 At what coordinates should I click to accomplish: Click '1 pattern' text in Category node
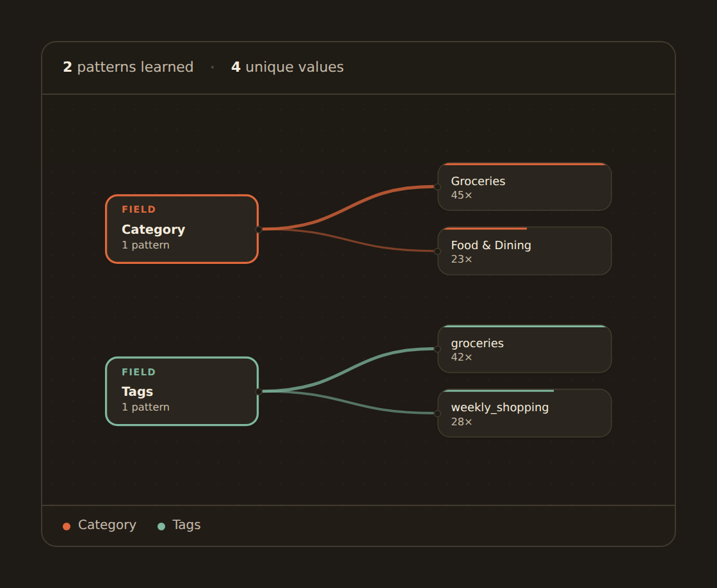(145, 245)
